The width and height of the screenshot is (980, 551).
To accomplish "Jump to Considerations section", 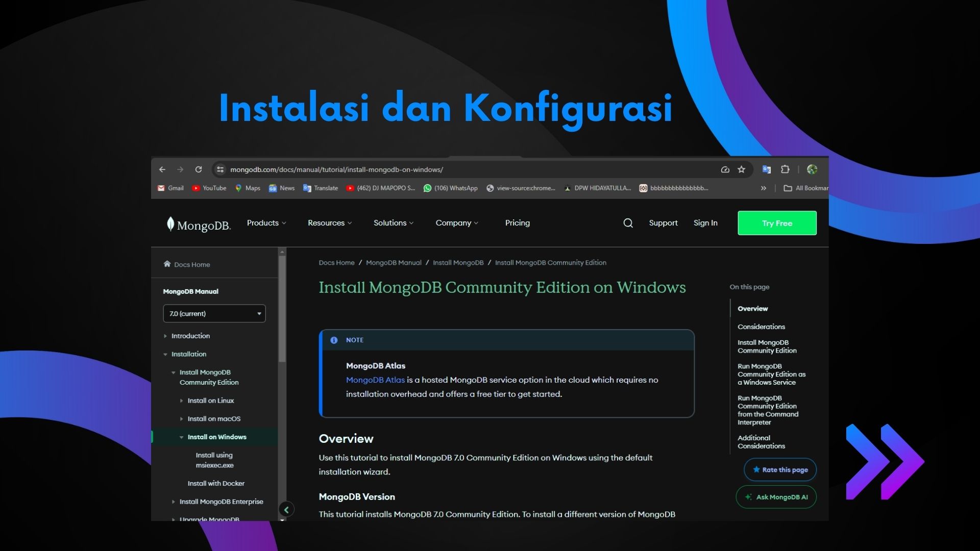I will click(x=761, y=327).
